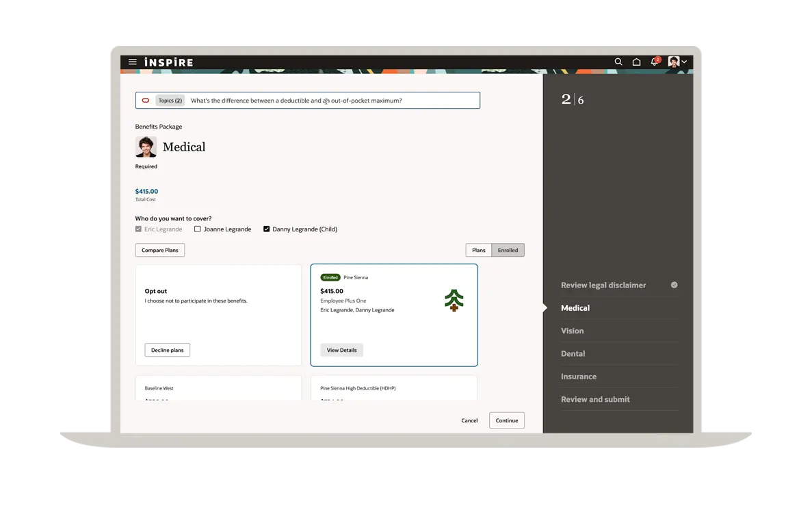The height and width of the screenshot is (508, 812).
Task: Uncheck Danny Legrande (Child) checkbox
Action: point(267,229)
